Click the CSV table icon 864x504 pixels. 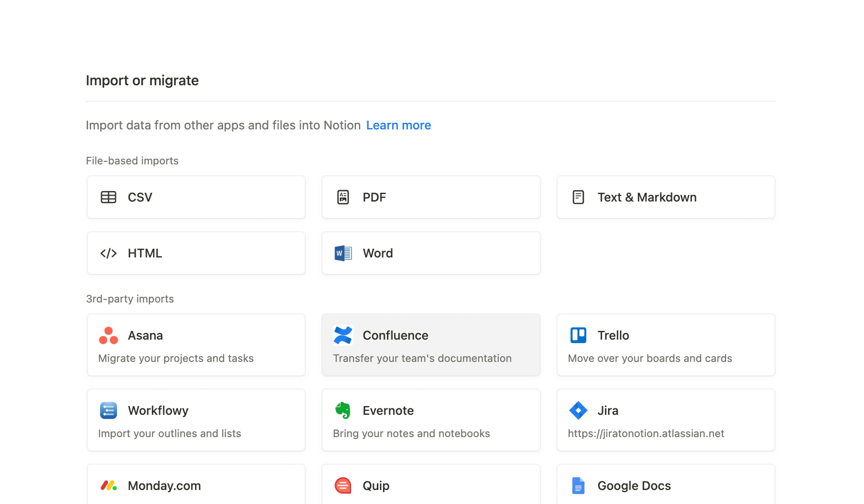point(108,197)
